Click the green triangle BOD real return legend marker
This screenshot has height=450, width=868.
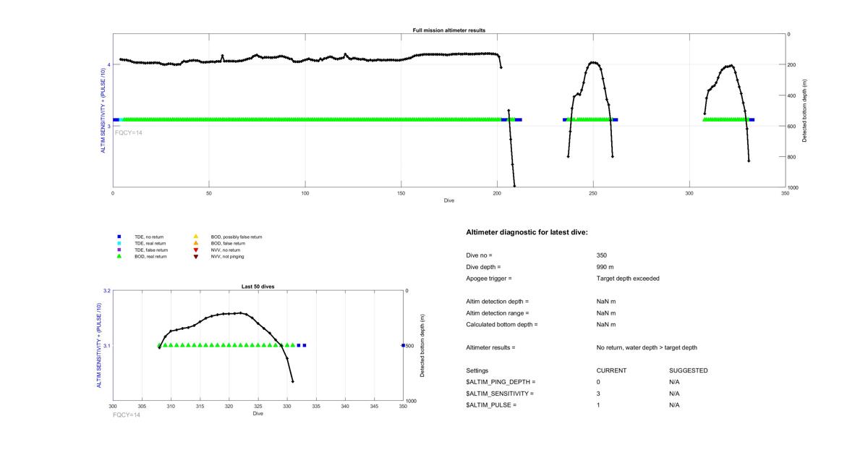point(119,257)
